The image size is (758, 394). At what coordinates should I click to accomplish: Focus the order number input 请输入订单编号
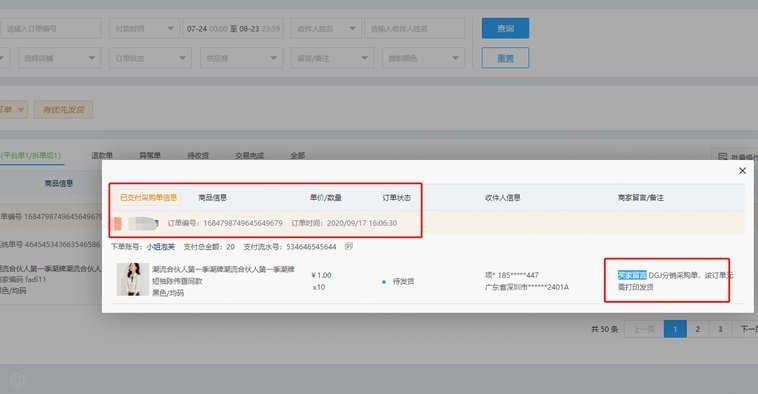tap(50, 29)
